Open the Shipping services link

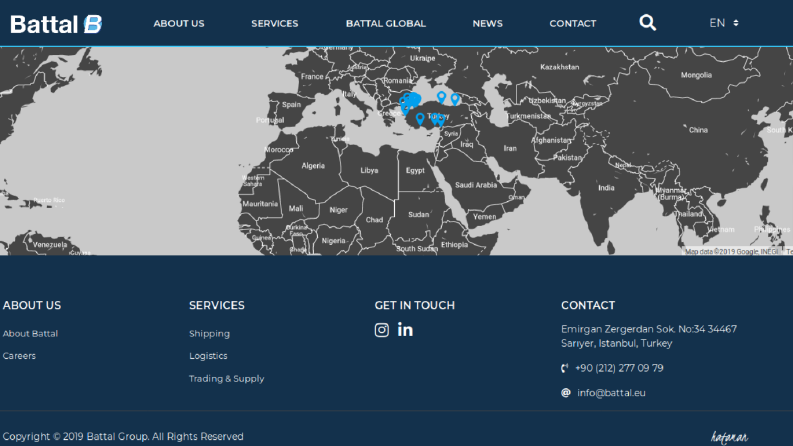[x=209, y=334]
